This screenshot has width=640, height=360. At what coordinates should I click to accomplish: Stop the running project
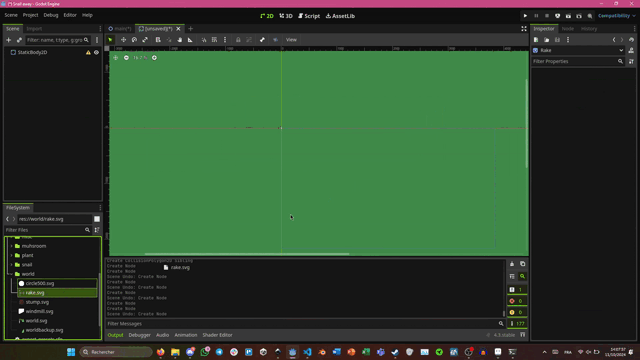[547, 16]
